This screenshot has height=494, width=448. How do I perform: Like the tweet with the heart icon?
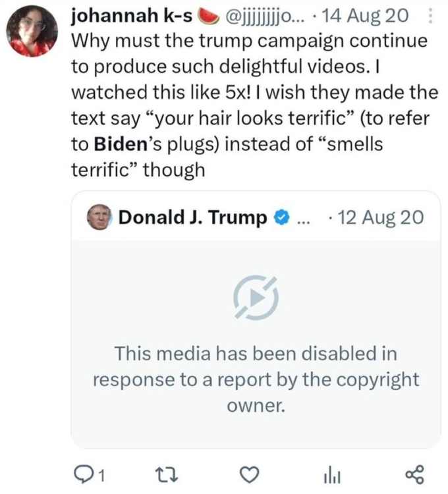248,474
